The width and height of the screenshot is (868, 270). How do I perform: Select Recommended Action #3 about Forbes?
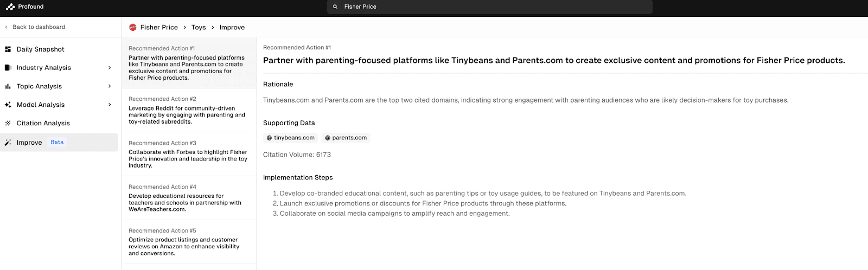pyautogui.click(x=189, y=155)
